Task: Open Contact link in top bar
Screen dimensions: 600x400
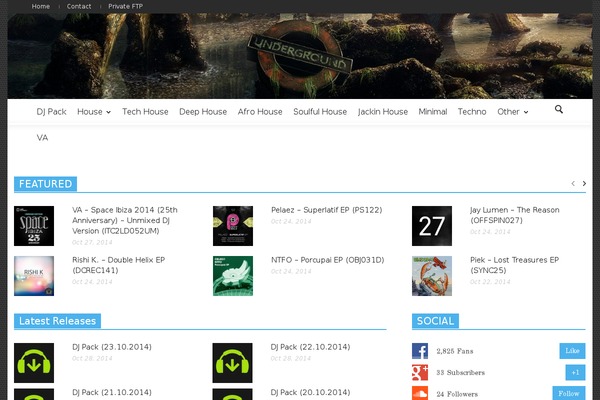Action: click(x=79, y=7)
